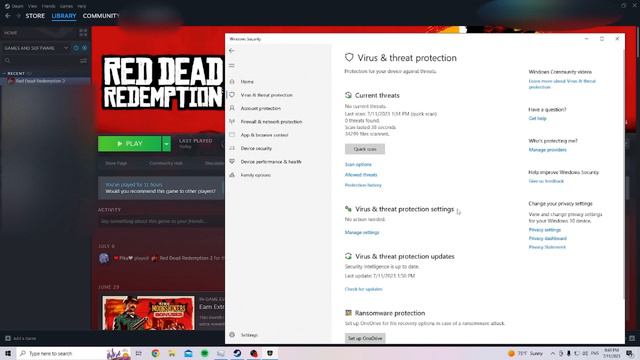This screenshot has height=360, width=640.
Task: Open Steam Games menu
Action: click(x=66, y=6)
